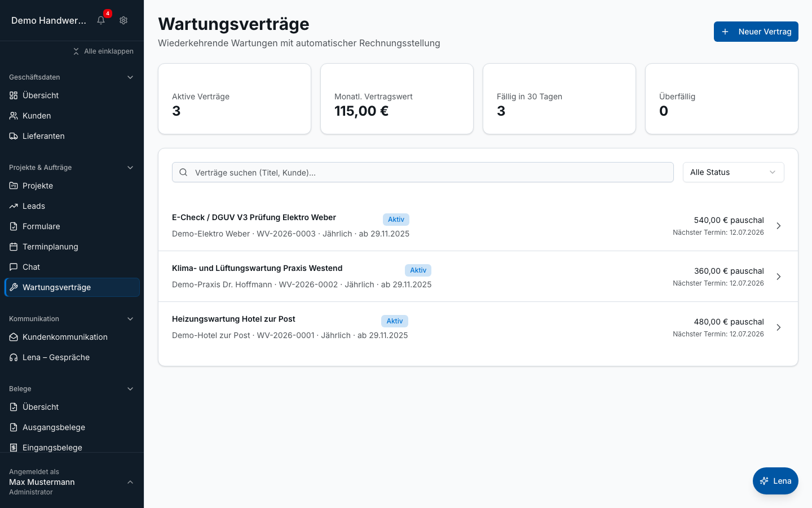Go to Kunden page
Image resolution: width=812 pixels, height=508 pixels.
point(72,116)
